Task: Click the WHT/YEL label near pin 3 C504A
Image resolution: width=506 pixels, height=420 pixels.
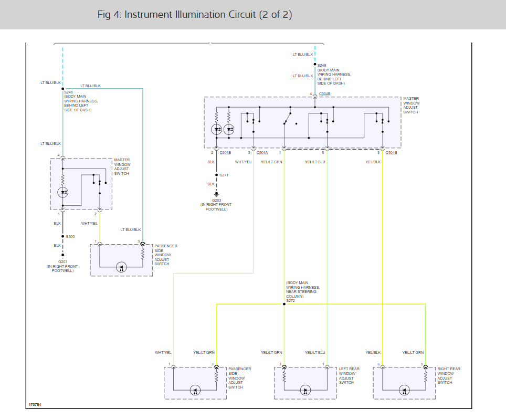Action: tap(243, 162)
